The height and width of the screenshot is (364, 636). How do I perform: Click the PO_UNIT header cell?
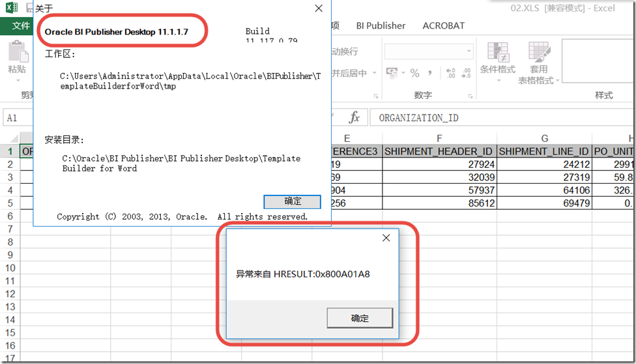click(613, 151)
